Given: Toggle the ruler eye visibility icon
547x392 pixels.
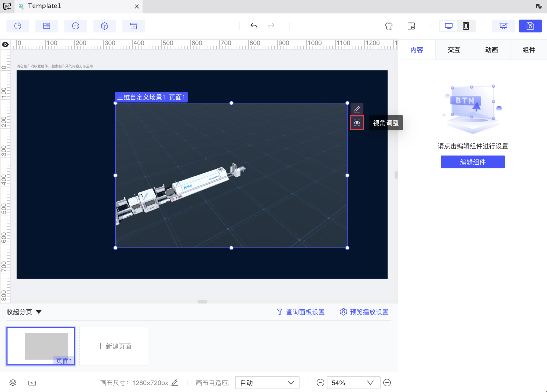Looking at the screenshot, I should coord(5,45).
